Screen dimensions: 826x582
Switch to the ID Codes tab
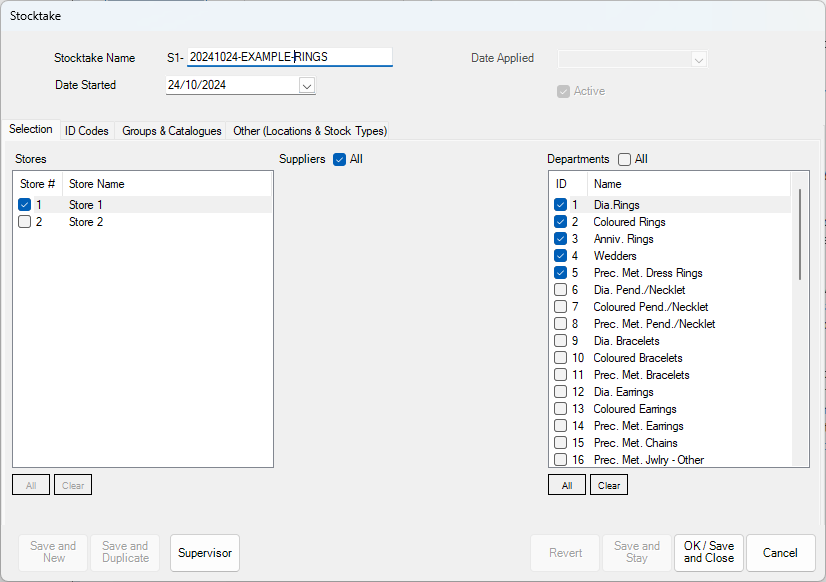coord(86,130)
